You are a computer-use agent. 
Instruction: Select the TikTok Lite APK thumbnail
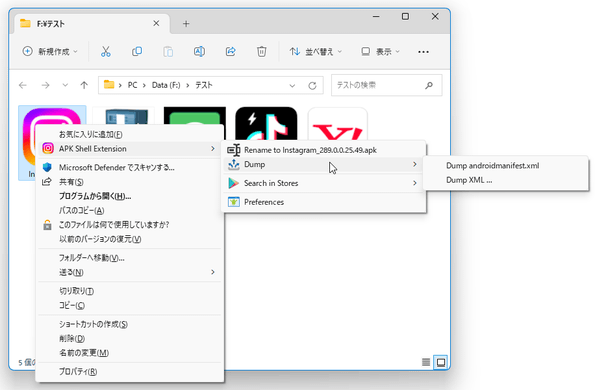point(266,124)
